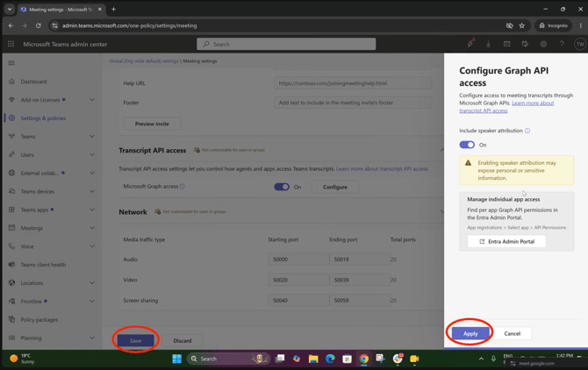Click the Planning icon in sidebar
The height and width of the screenshot is (370, 588).
pos(11,338)
